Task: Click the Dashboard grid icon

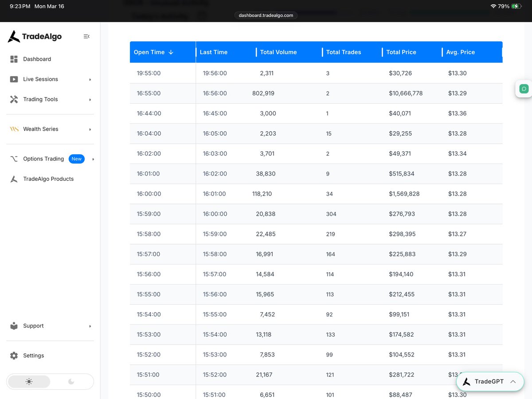Action: pyautogui.click(x=14, y=59)
